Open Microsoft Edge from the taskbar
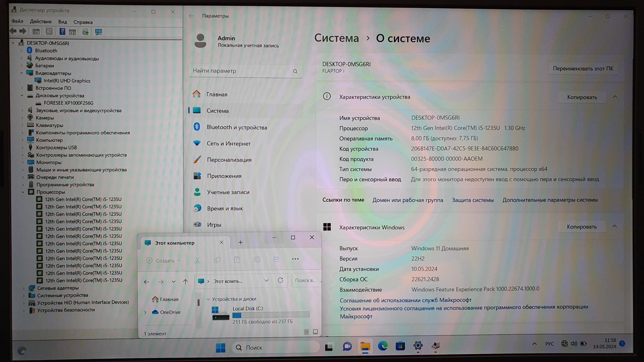The width and height of the screenshot is (644, 362). point(382,346)
